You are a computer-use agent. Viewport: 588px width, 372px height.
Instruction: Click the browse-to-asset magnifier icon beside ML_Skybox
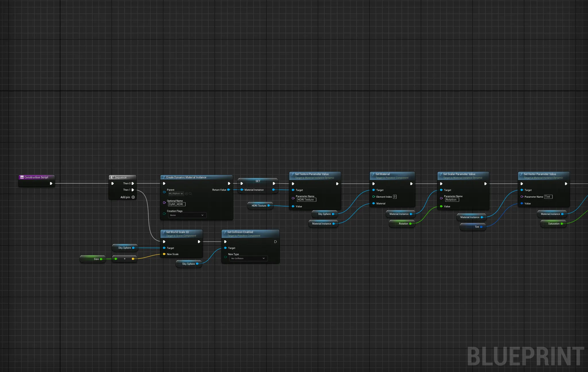click(x=190, y=194)
